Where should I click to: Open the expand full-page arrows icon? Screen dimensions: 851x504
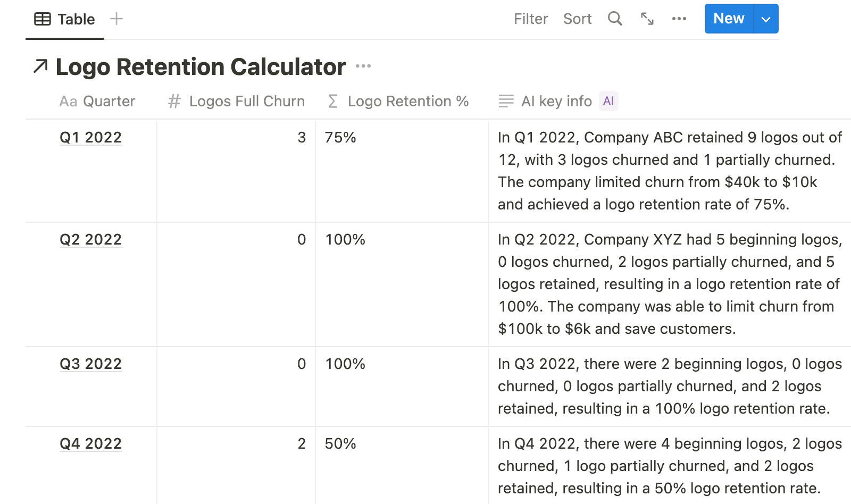[647, 19]
